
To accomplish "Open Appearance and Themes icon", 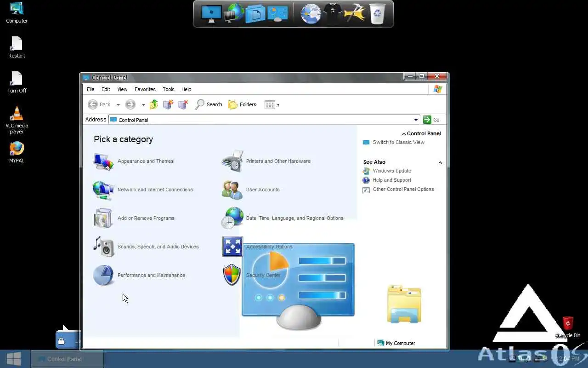I will click(103, 161).
